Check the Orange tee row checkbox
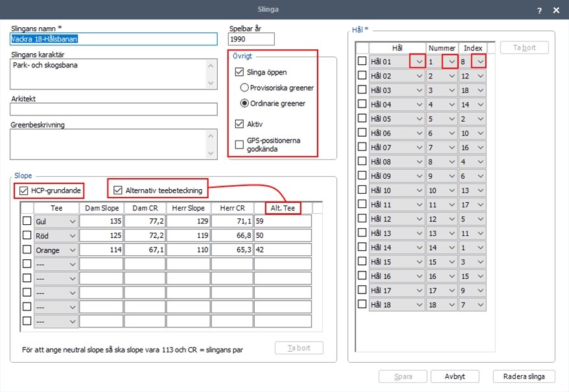Image resolution: width=569 pixels, height=392 pixels. (27, 249)
